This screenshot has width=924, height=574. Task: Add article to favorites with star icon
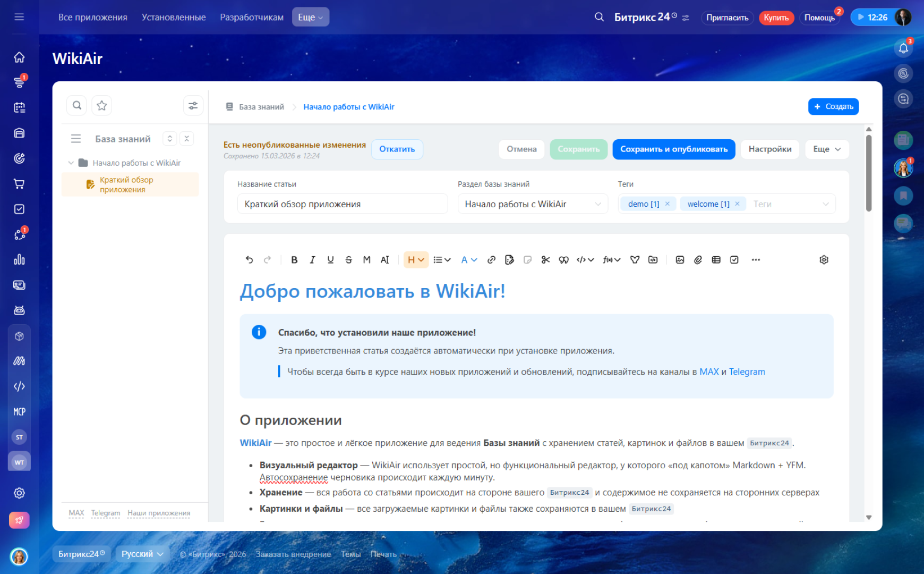[102, 106]
